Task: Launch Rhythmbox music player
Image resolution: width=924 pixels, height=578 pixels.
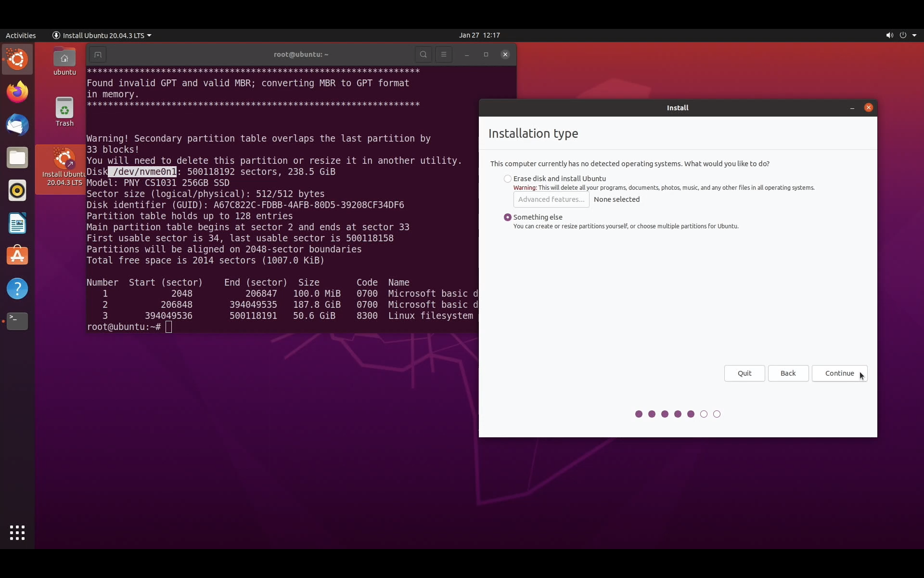Action: tap(17, 190)
